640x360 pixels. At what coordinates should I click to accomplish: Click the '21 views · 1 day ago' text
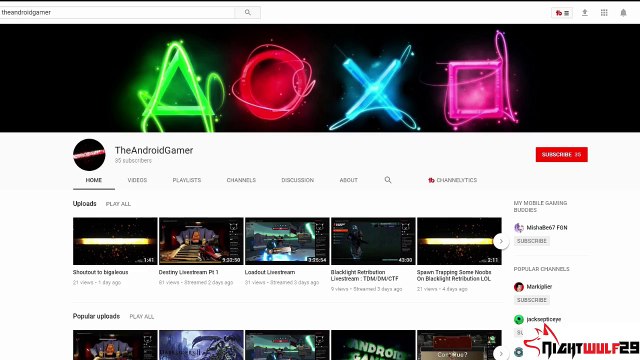tap(97, 282)
